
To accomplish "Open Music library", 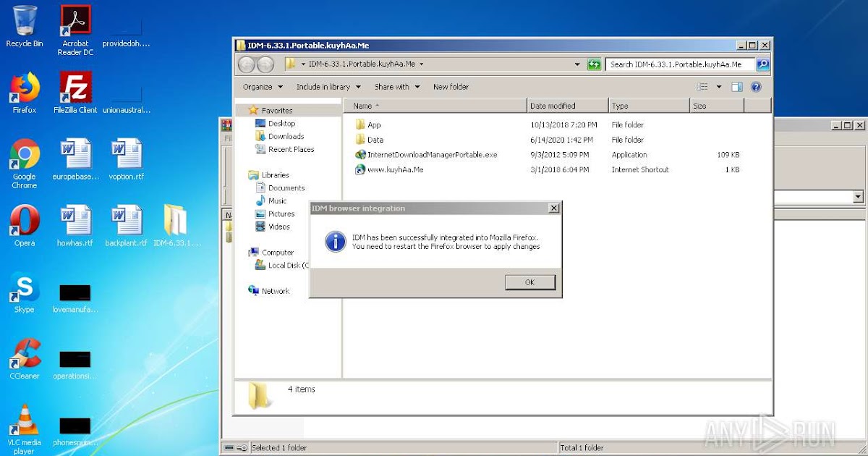I will [271, 201].
